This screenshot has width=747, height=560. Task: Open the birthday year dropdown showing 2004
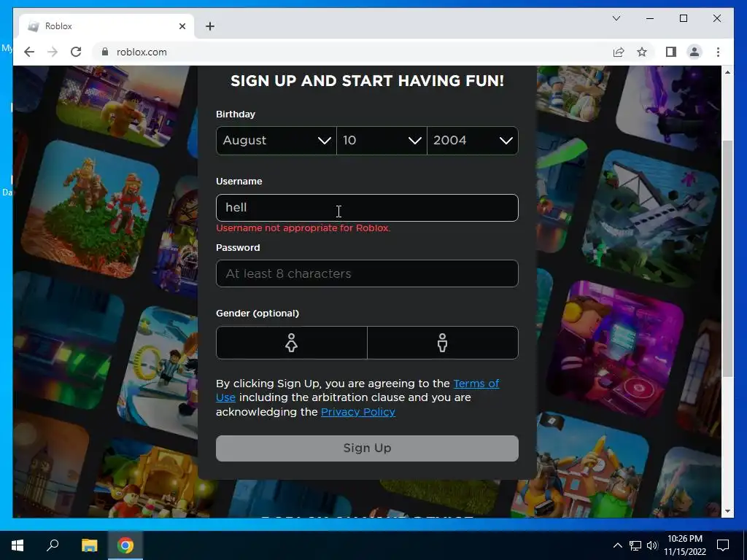pos(473,141)
